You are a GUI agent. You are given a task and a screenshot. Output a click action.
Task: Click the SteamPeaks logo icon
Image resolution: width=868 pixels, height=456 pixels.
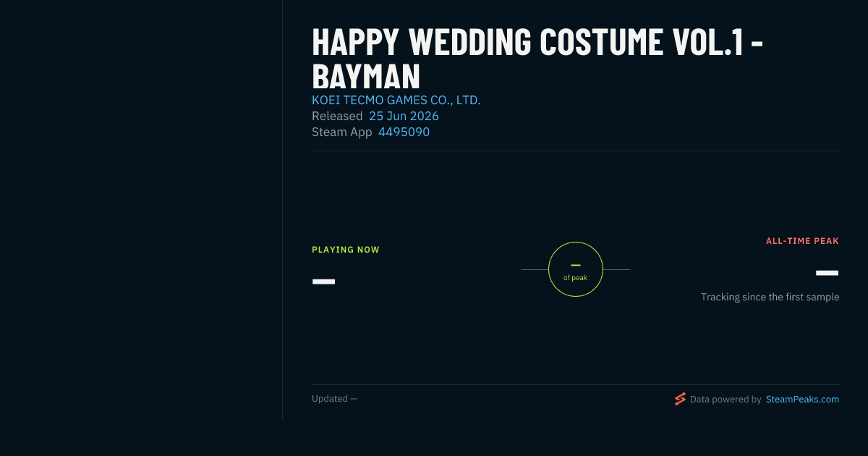[680, 399]
